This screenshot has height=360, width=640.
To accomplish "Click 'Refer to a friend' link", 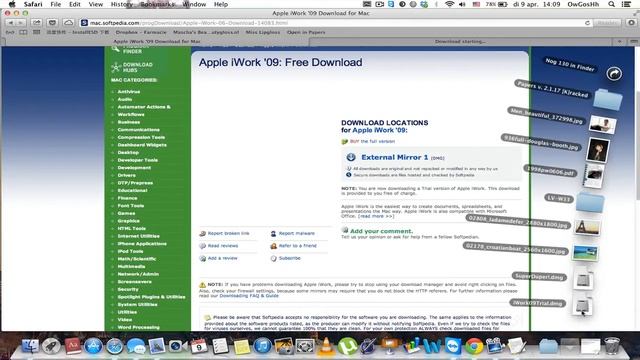I will [298, 246].
